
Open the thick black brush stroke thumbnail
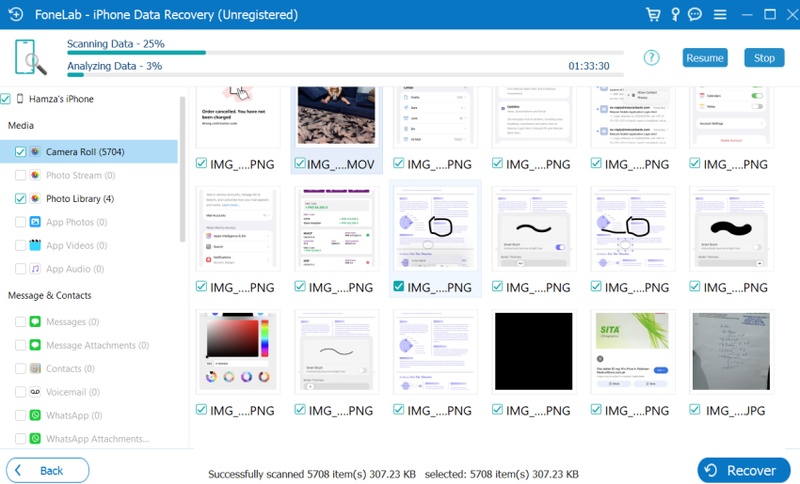tap(731, 228)
